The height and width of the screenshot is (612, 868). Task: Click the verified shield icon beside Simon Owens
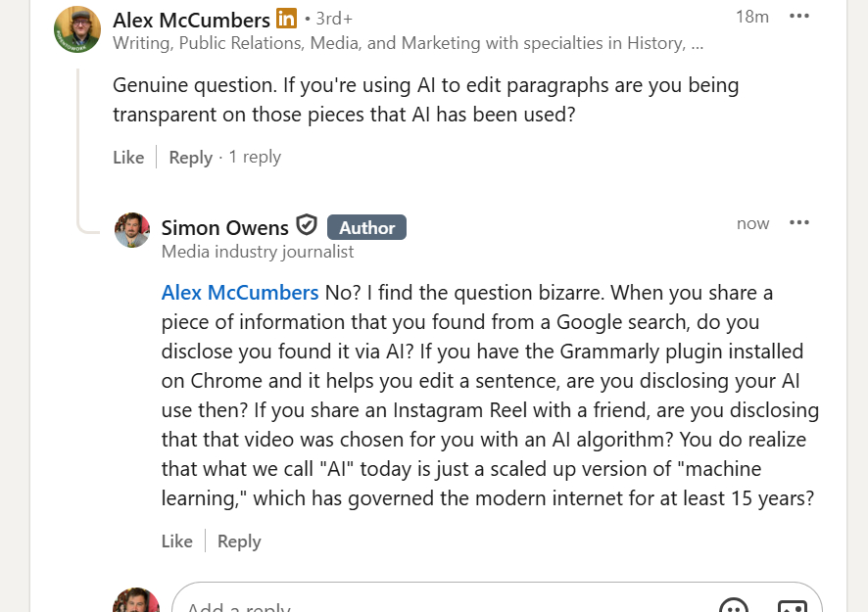pyautogui.click(x=307, y=227)
